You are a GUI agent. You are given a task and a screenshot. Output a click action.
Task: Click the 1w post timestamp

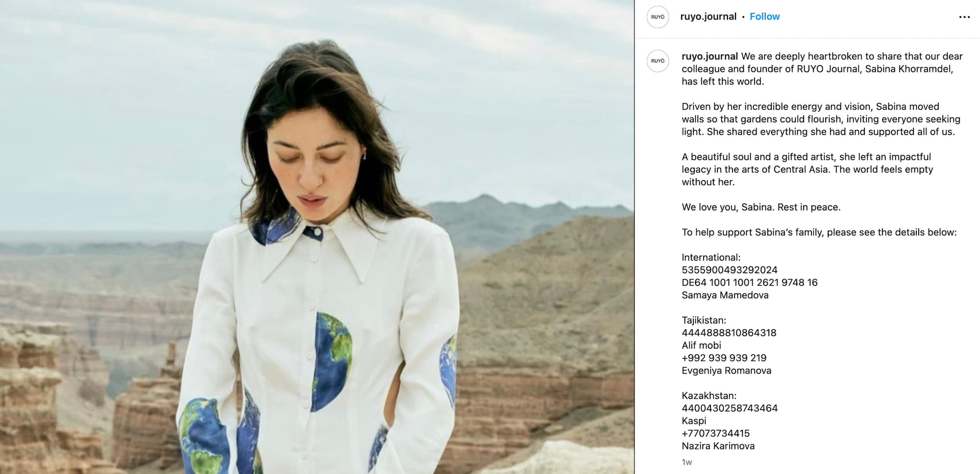coord(687,462)
